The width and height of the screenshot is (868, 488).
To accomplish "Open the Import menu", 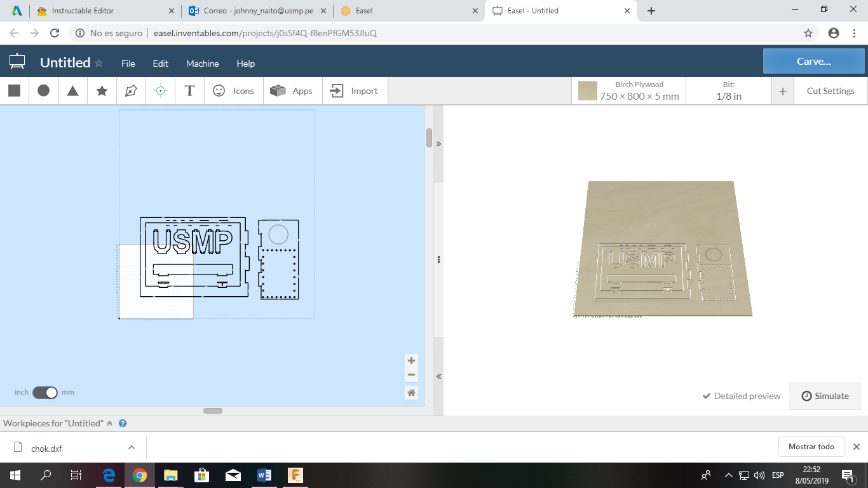I will click(x=355, y=91).
